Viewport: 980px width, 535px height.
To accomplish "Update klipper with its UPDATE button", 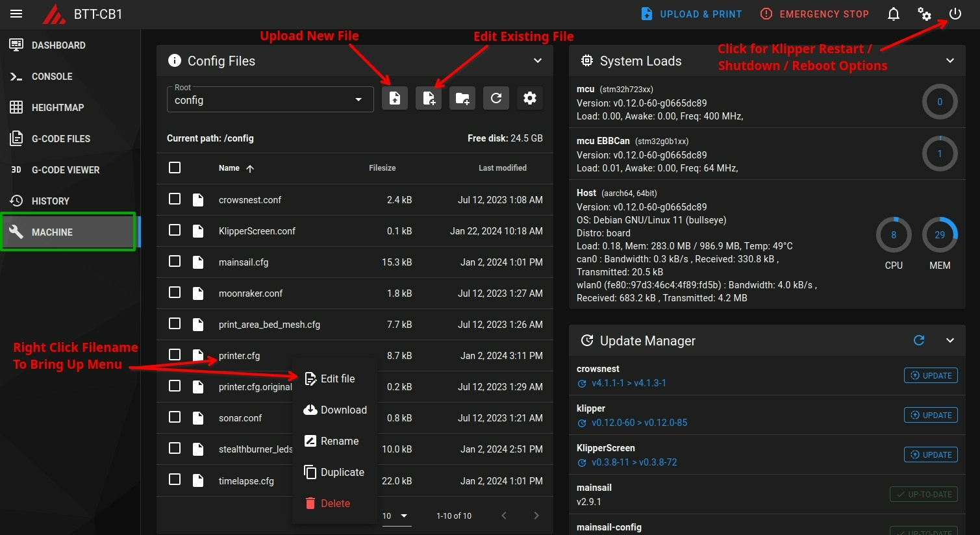I will coord(931,415).
